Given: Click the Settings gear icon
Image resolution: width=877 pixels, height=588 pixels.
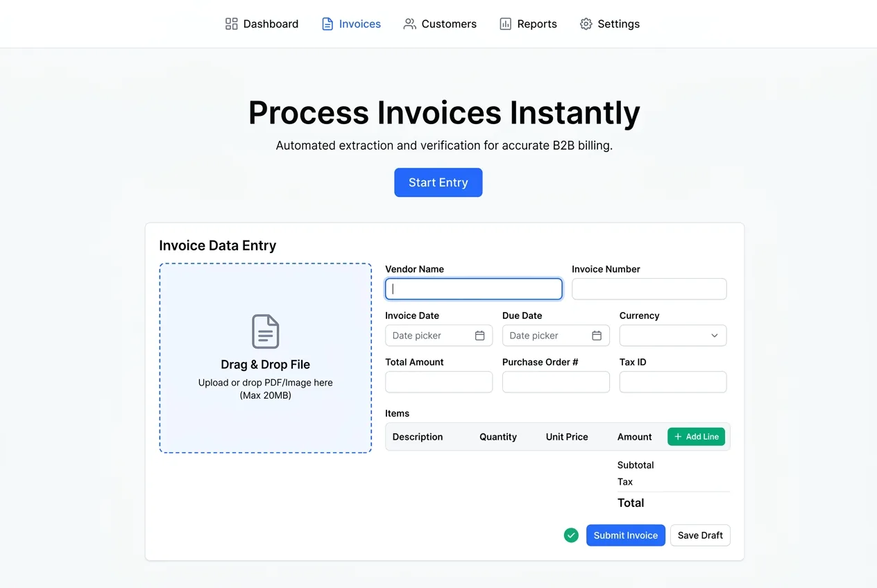Looking at the screenshot, I should (585, 23).
